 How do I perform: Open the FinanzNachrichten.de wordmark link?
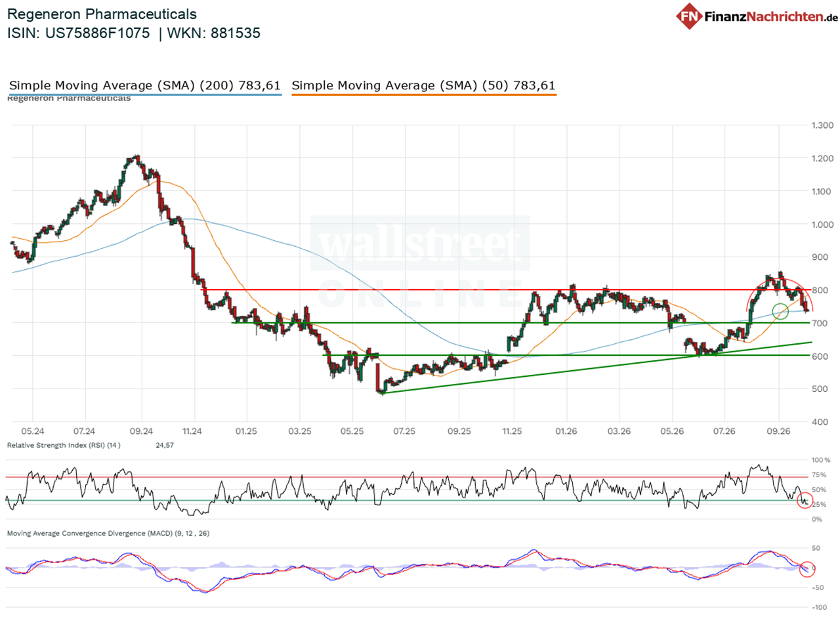[x=771, y=17]
